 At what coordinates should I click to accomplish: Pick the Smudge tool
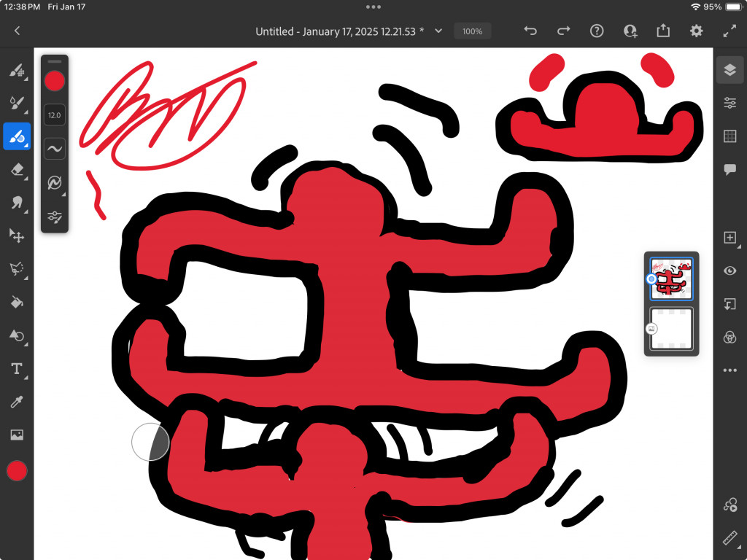point(16,203)
